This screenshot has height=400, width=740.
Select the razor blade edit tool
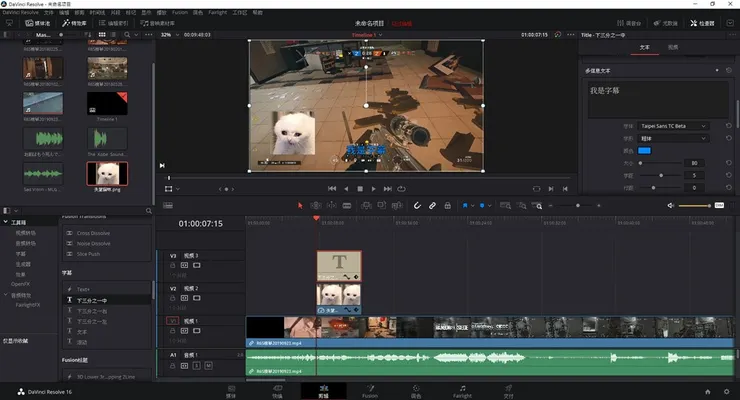[x=349, y=205]
